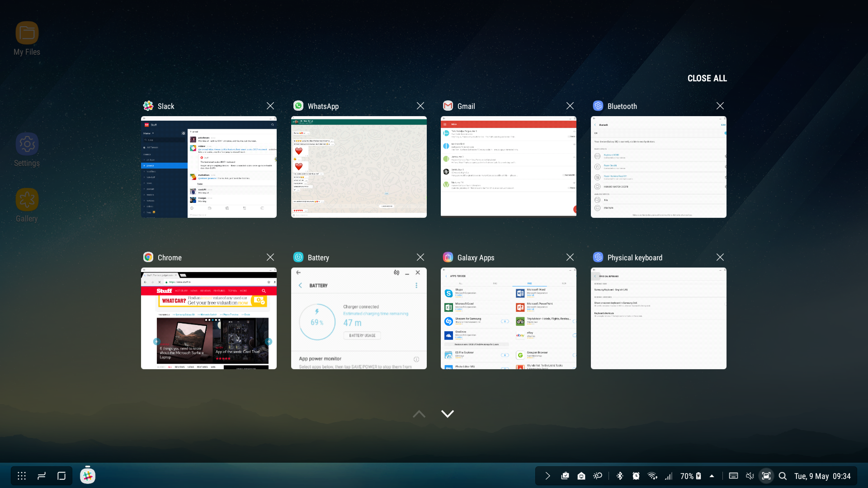Click the Galaxy Apps icon in card header
Screen dimensions: 868x488
coord(448,257)
